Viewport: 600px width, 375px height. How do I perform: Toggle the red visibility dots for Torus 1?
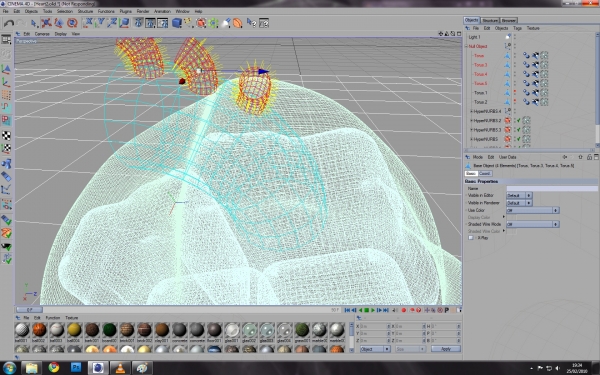[515, 93]
